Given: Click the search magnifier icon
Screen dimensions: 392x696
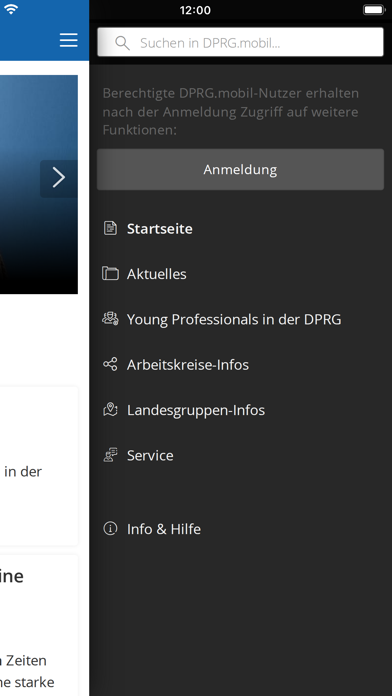Looking at the screenshot, I should point(122,43).
